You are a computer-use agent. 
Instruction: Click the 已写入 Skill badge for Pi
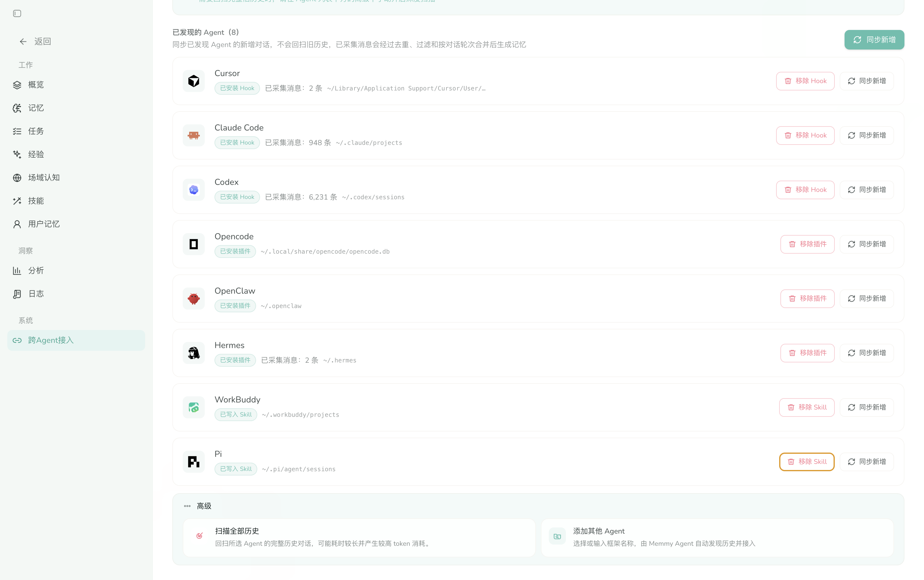(x=236, y=469)
